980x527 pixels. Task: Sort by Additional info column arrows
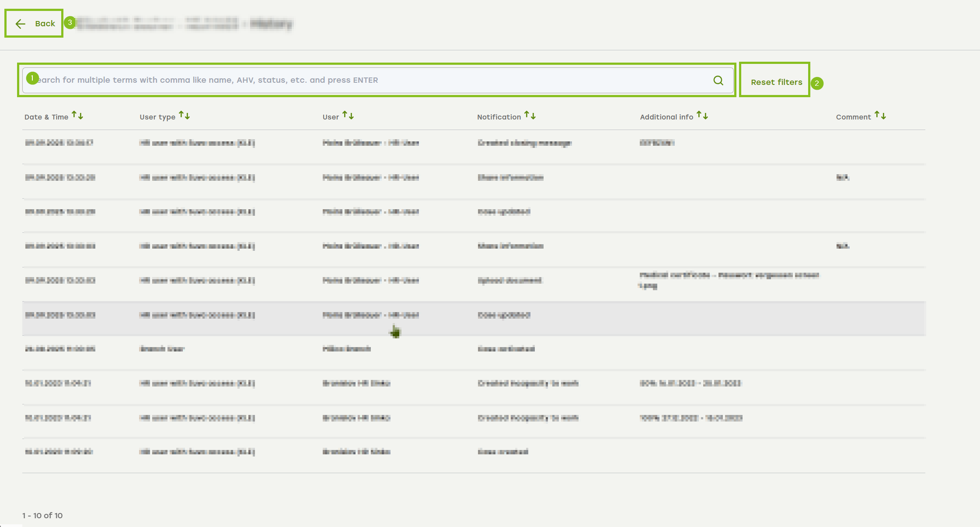pos(702,116)
